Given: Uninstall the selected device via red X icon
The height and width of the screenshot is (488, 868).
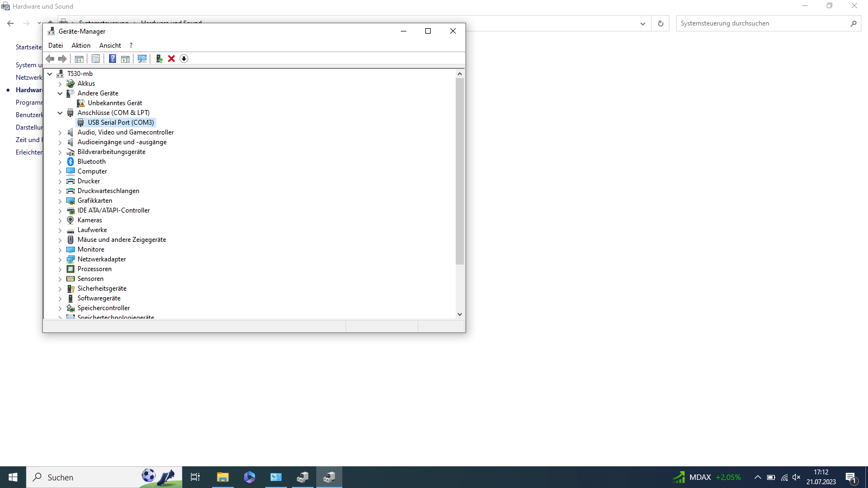Looking at the screenshot, I should pos(171,59).
